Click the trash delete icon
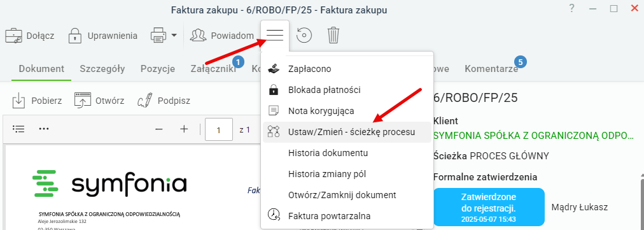Image resolution: width=644 pixels, height=230 pixels. pos(333,36)
